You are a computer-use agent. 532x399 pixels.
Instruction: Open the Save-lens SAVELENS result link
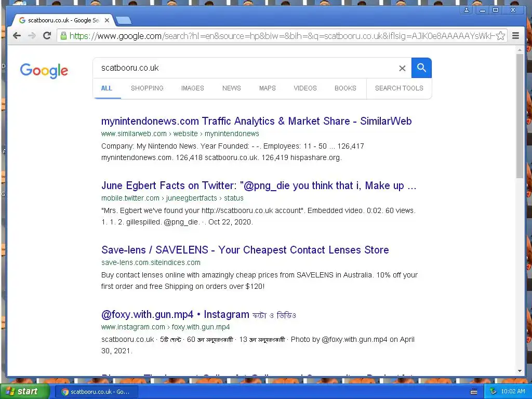245,250
